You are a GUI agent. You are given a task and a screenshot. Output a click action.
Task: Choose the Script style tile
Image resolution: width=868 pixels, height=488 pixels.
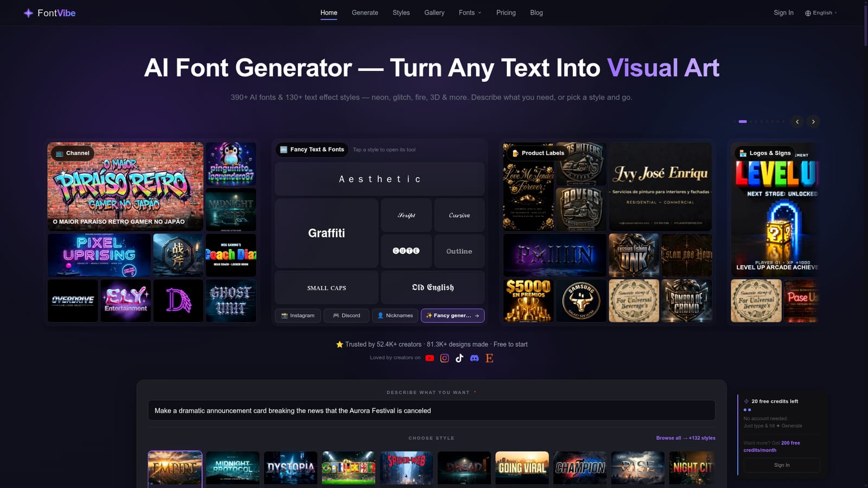406,215
